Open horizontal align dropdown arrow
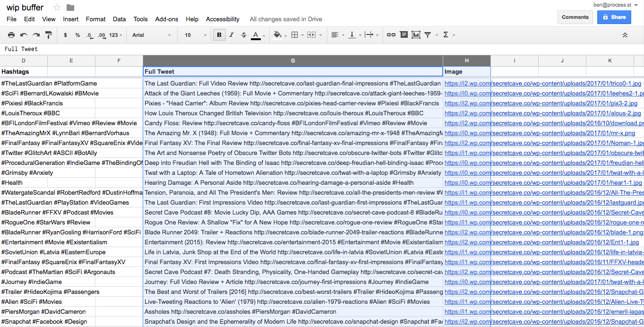The width and height of the screenshot is (644, 327). [x=343, y=35]
